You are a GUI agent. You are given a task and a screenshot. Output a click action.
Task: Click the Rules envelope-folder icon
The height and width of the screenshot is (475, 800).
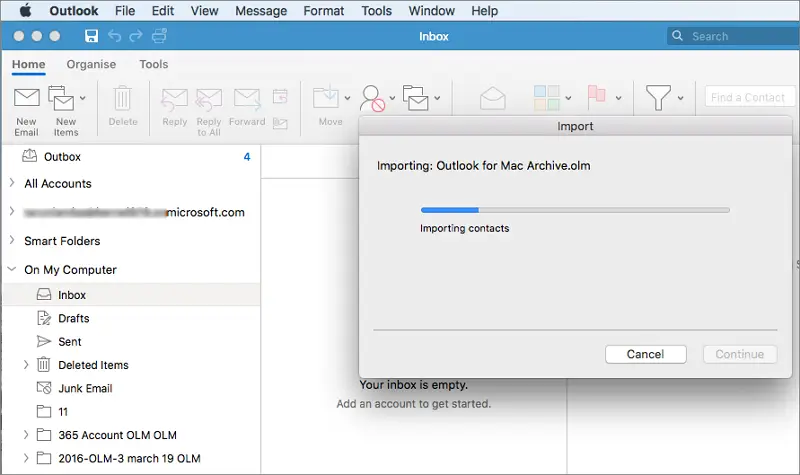tap(415, 97)
